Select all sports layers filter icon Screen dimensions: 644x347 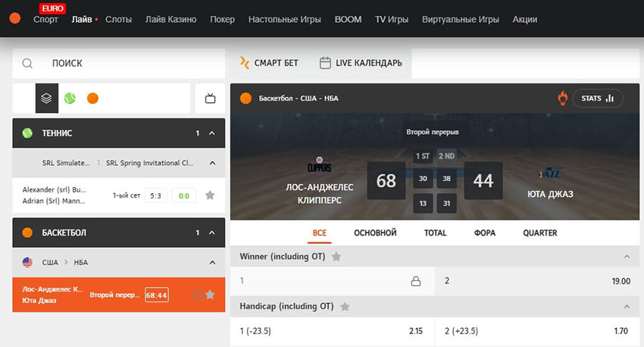(46, 98)
